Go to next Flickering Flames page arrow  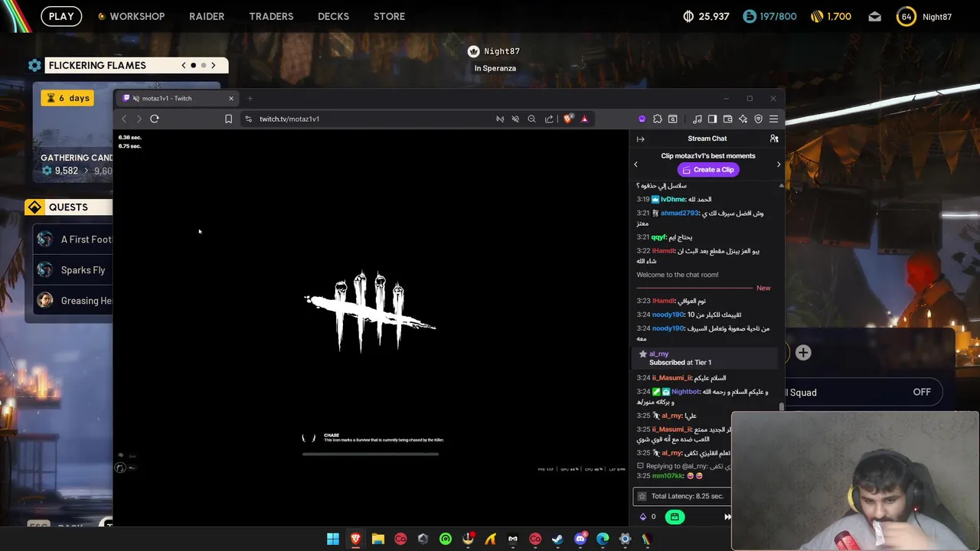click(x=214, y=65)
